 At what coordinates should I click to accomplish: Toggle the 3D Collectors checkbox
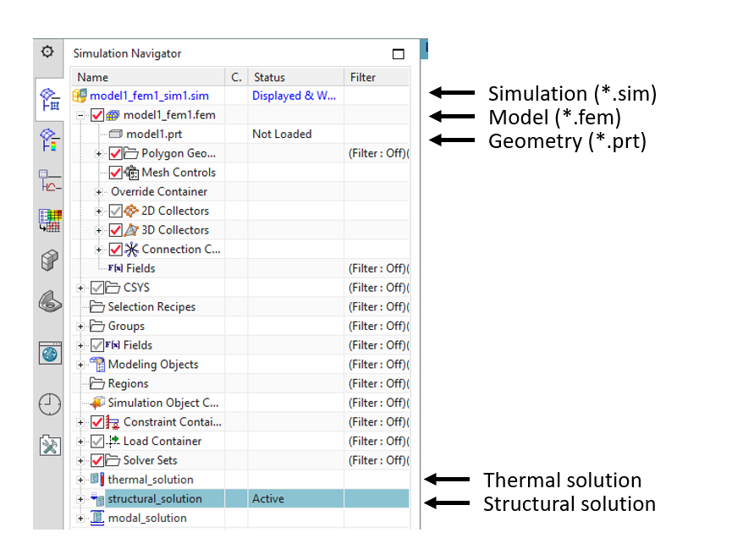point(116,230)
